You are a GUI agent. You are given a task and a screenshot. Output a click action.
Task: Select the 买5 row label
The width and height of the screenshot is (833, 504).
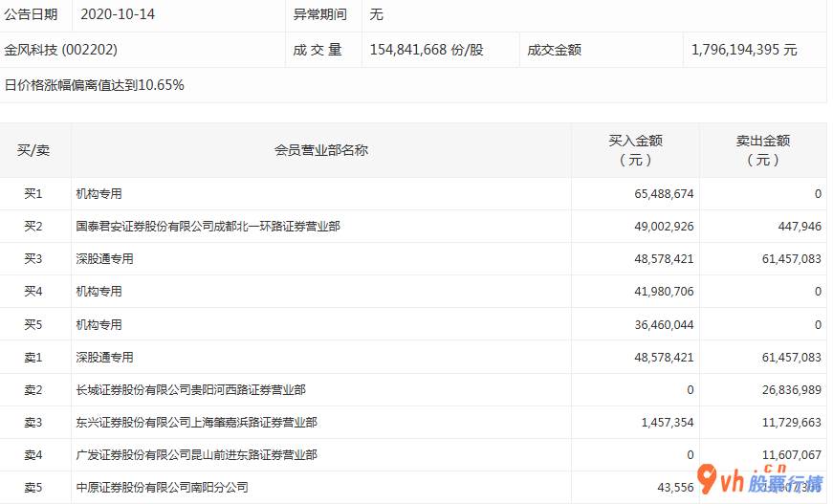33,324
